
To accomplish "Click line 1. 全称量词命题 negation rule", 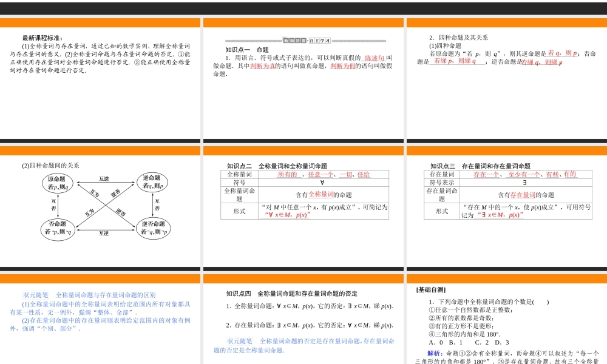I will [x=310, y=306].
